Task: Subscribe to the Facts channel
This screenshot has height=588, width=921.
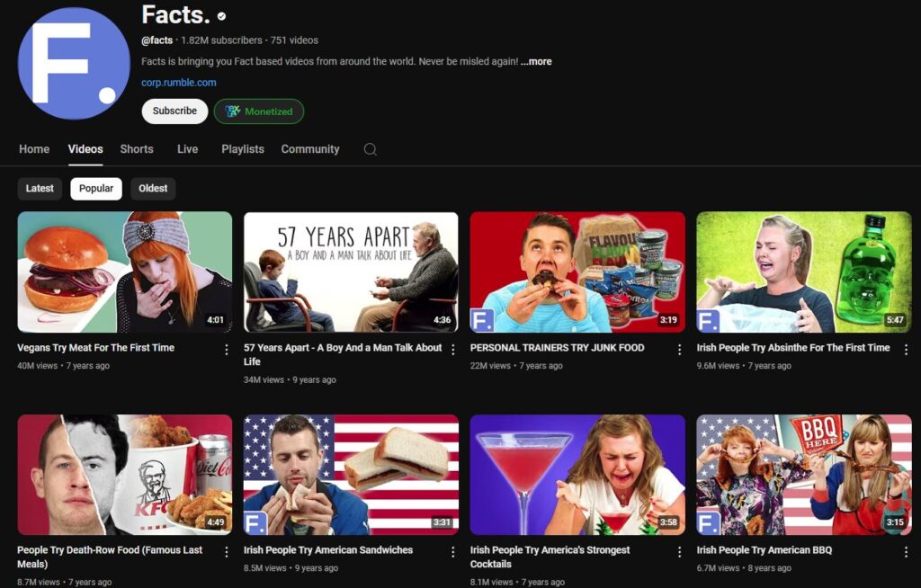Action: (174, 111)
